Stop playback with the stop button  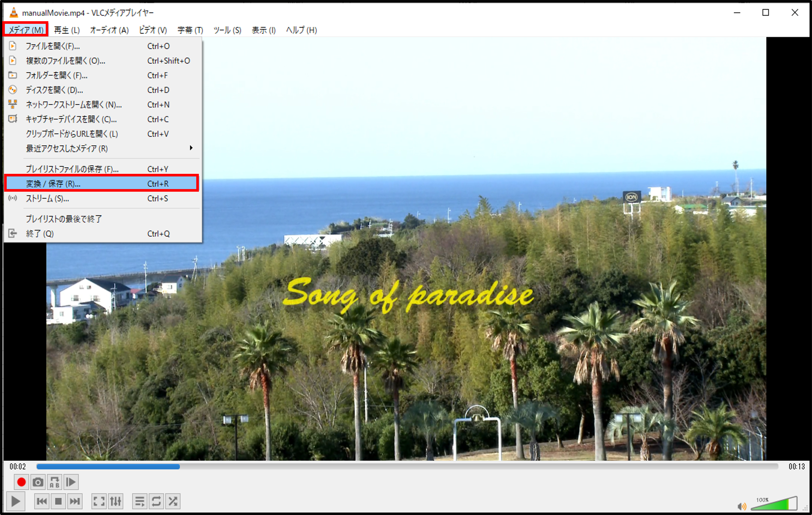coord(58,501)
